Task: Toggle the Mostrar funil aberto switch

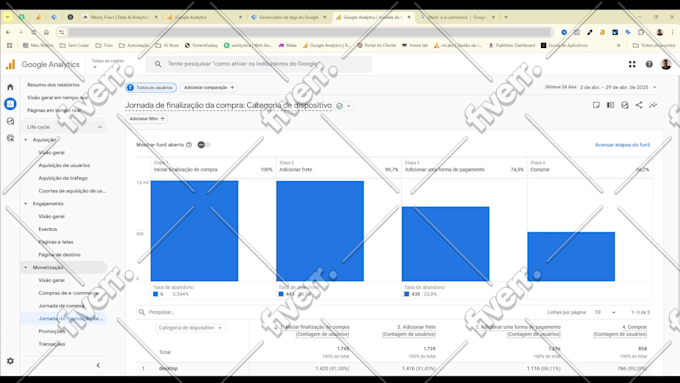Action: (x=203, y=145)
